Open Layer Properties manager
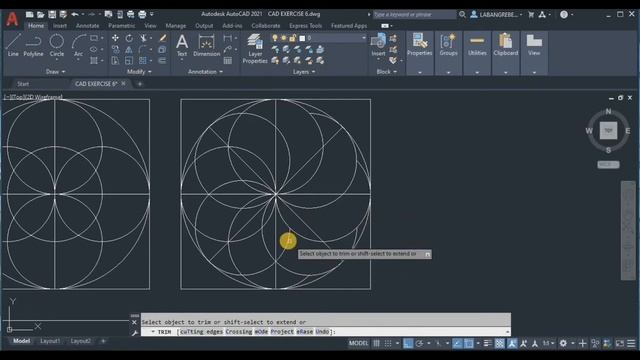 [x=255, y=48]
